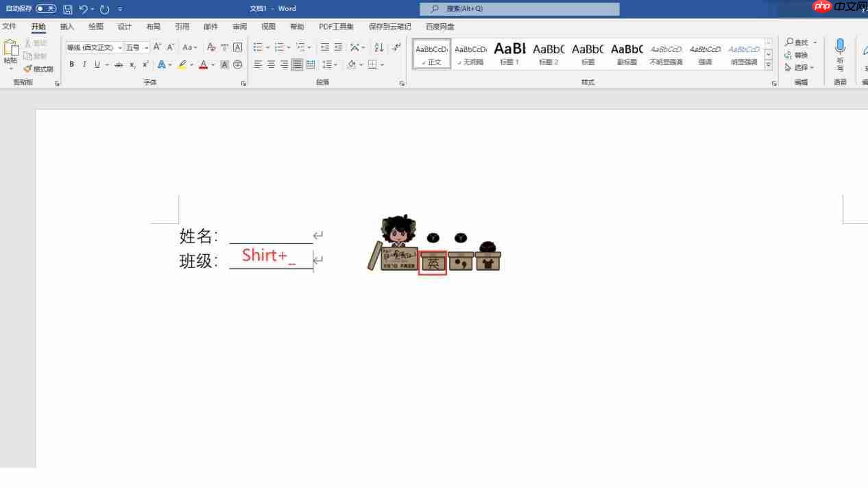Toggle the AutoSave (自动保存) switch

[46, 8]
